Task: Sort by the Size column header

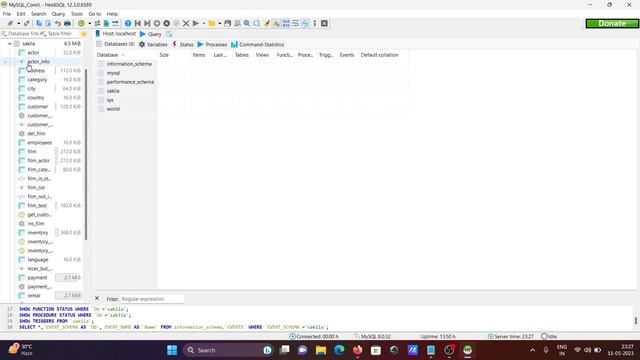Action: click(174, 55)
